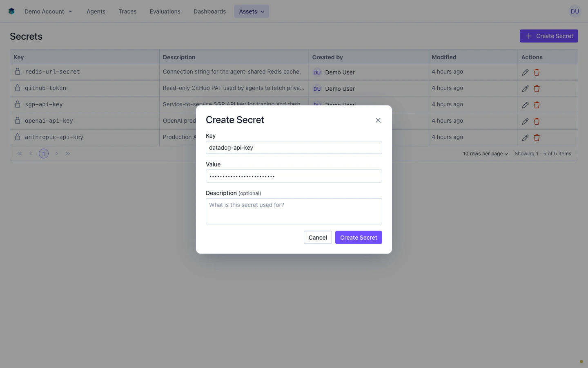Image resolution: width=588 pixels, height=368 pixels.
Task: Edit the anthropic-api-key secret with pencil icon
Action: click(x=525, y=138)
